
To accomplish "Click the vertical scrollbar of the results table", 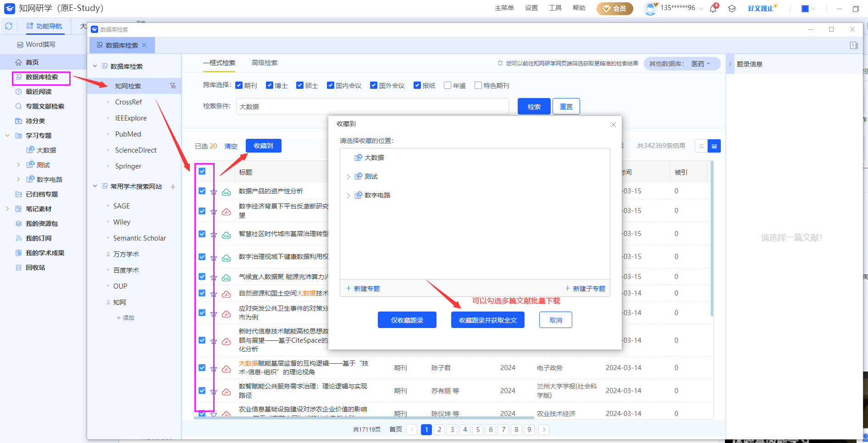I will [712, 238].
